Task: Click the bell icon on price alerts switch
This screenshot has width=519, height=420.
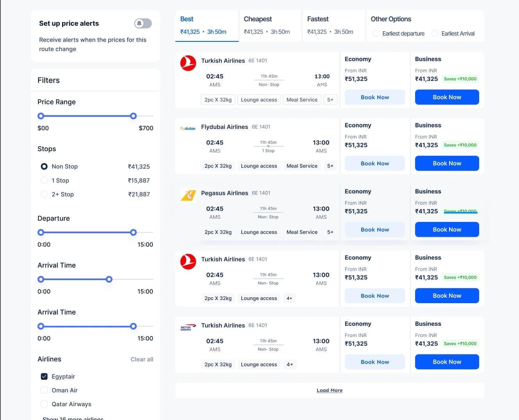Action: (x=139, y=23)
